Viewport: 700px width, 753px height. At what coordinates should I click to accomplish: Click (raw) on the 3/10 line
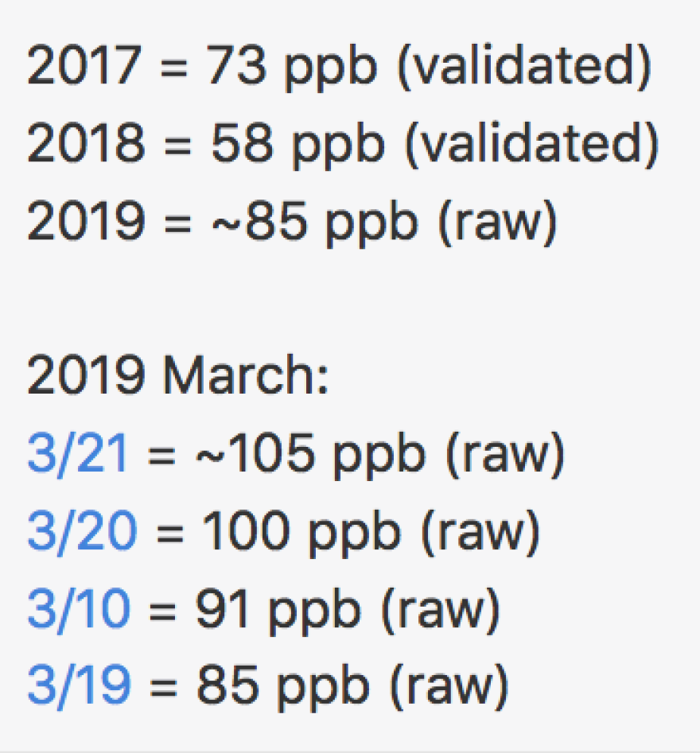click(x=441, y=609)
